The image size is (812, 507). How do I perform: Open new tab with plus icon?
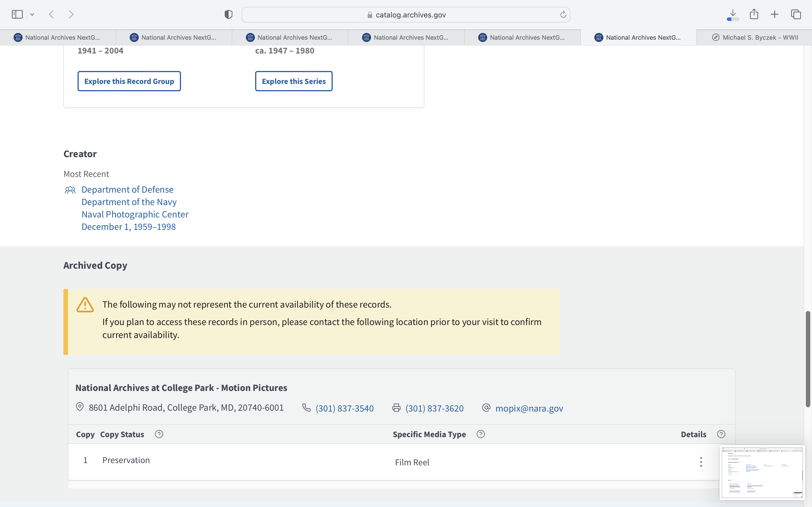pyautogui.click(x=775, y=14)
